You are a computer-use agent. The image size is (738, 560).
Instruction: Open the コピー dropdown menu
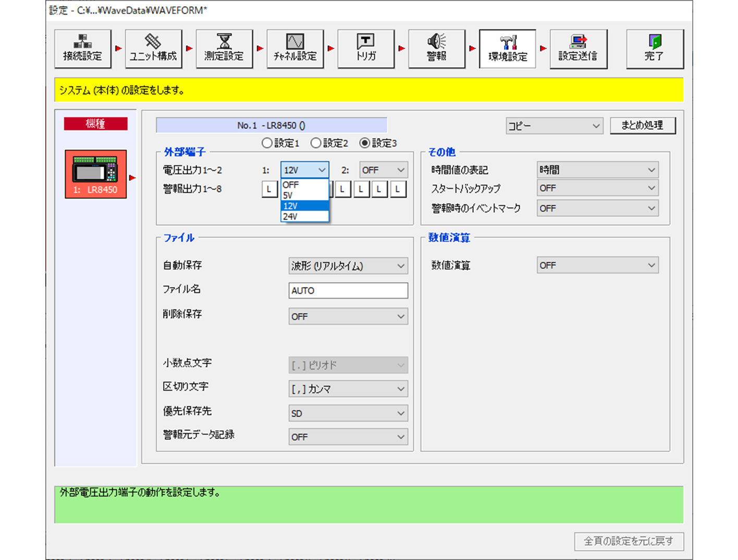pyautogui.click(x=554, y=126)
